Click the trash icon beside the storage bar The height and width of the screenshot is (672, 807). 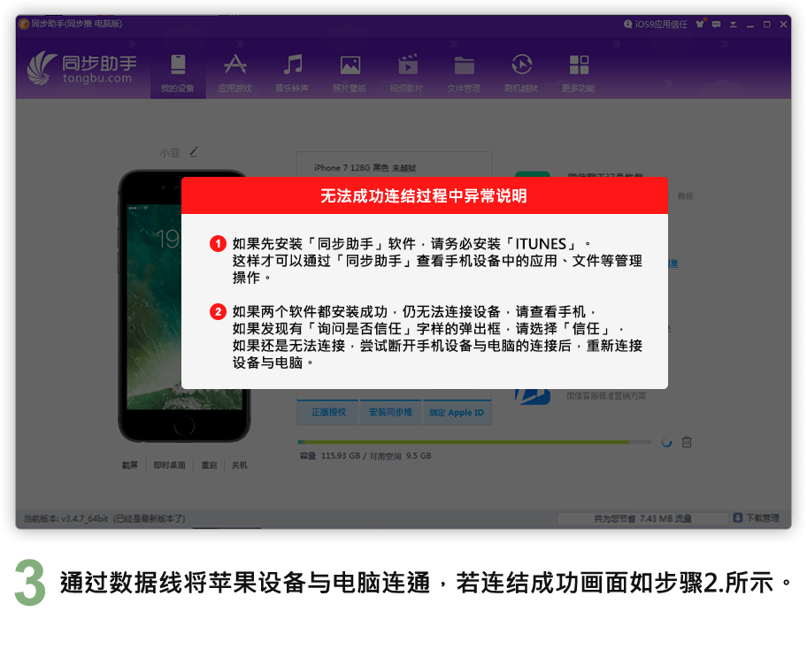pos(687,442)
